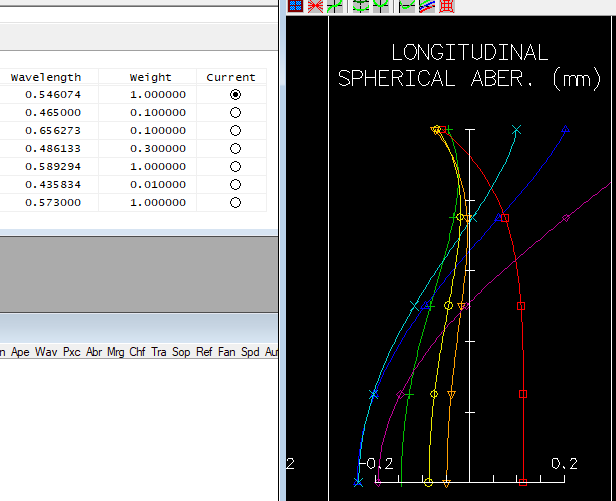Click the Current column header
The height and width of the screenshot is (501, 616).
[x=231, y=77]
